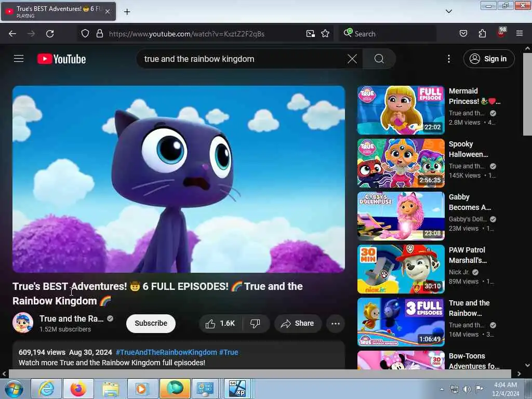Go to YouTube home via the logo
532x399 pixels.
click(x=61, y=59)
